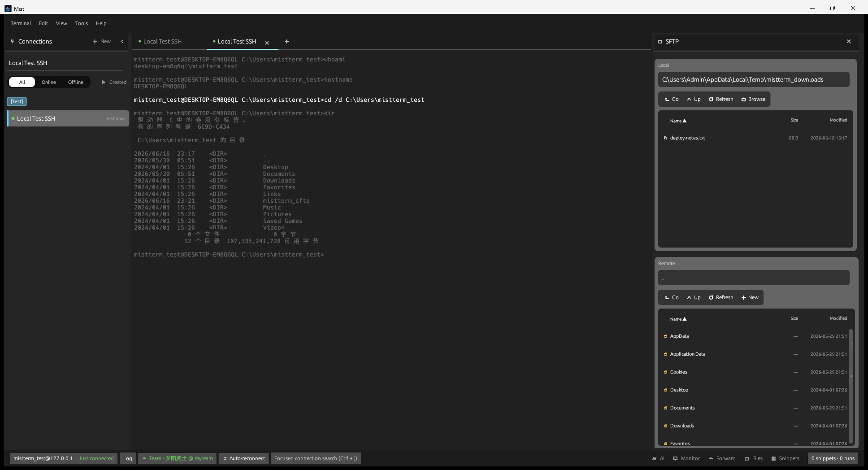Open the Monitor panel
Image resolution: width=868 pixels, height=470 pixels.
[686, 458]
